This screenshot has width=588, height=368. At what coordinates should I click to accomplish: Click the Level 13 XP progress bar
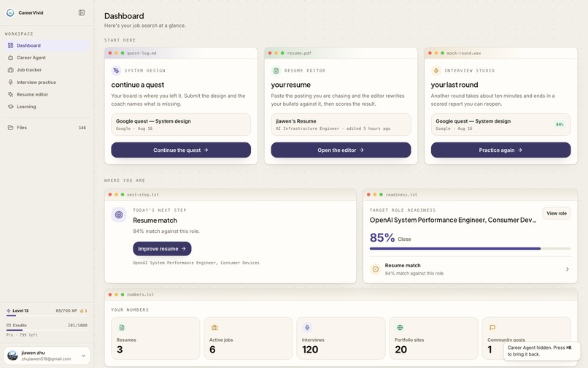47,316
